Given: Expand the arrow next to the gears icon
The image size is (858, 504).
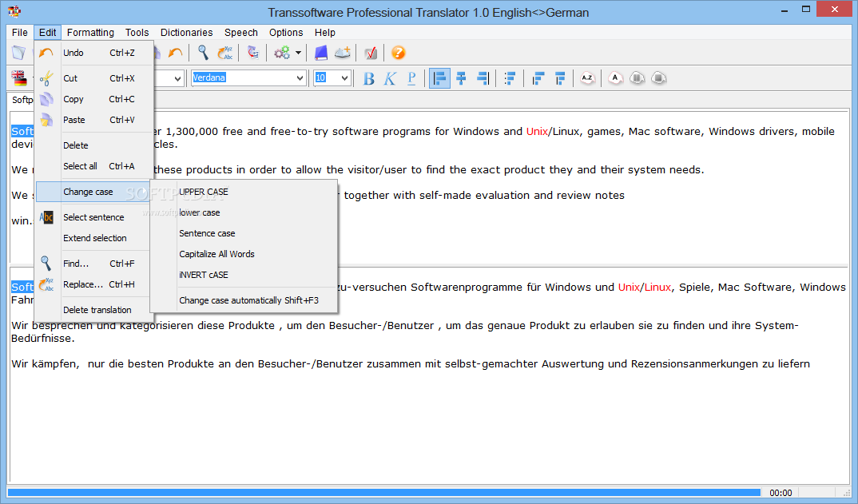Looking at the screenshot, I should click(x=298, y=53).
